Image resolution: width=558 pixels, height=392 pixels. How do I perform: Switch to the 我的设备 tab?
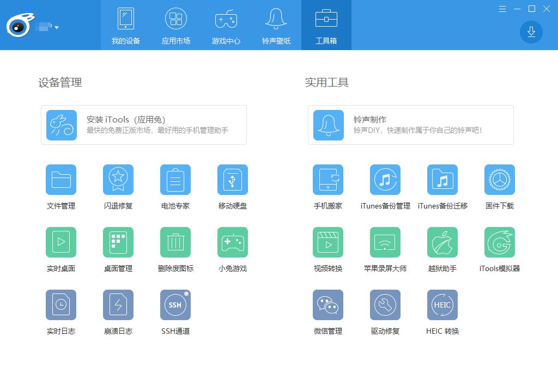coord(126,25)
